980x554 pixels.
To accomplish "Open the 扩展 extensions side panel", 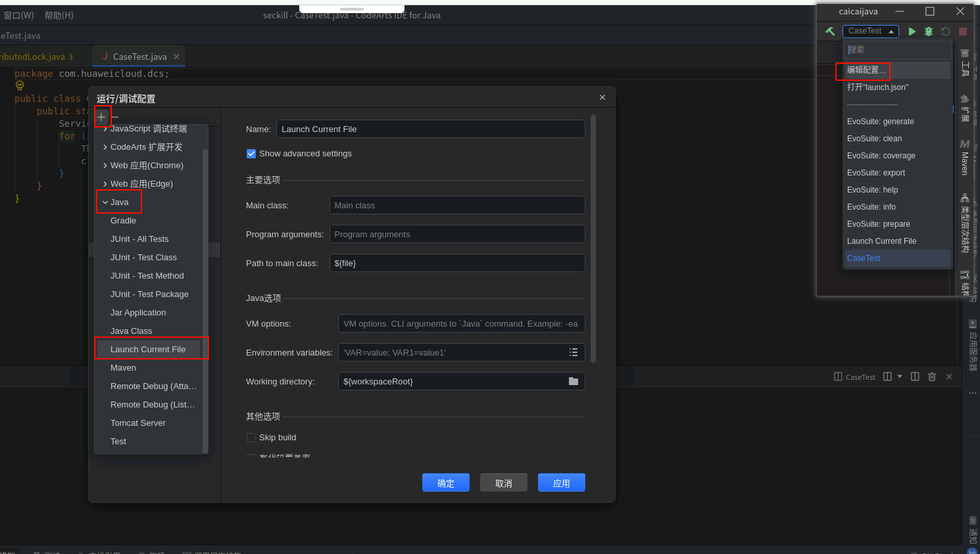I will 965,108.
